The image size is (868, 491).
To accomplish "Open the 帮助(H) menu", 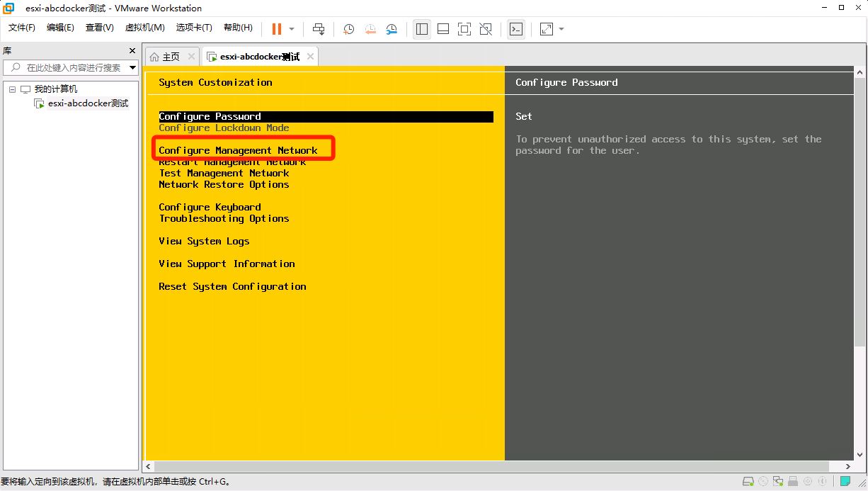I will click(x=238, y=28).
